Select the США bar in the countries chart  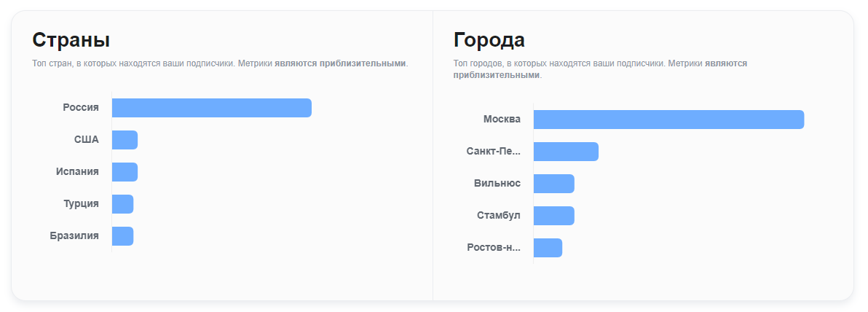125,140
